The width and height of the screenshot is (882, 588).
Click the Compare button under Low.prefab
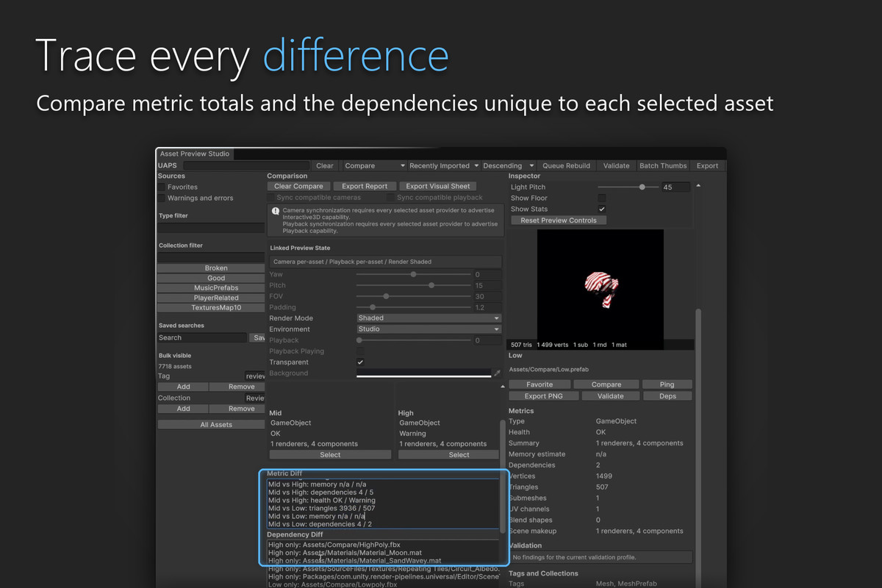(x=606, y=384)
